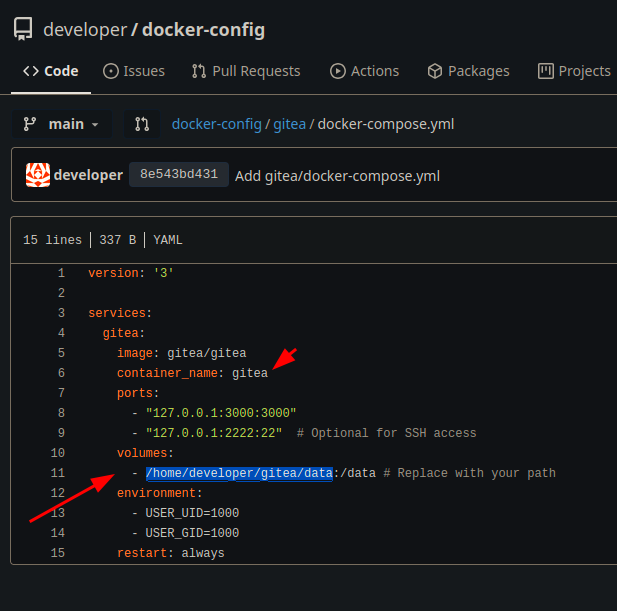
Task: Click the 'environment:' key
Action: (159, 493)
